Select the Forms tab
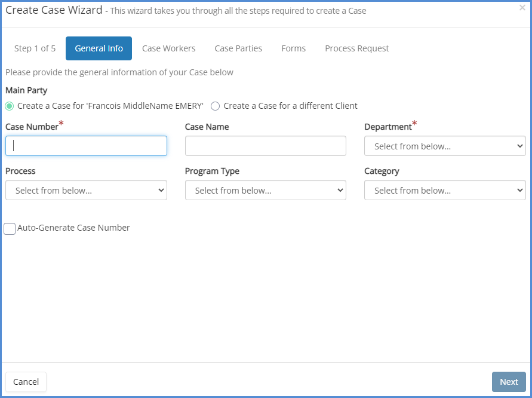532x398 pixels. click(293, 48)
